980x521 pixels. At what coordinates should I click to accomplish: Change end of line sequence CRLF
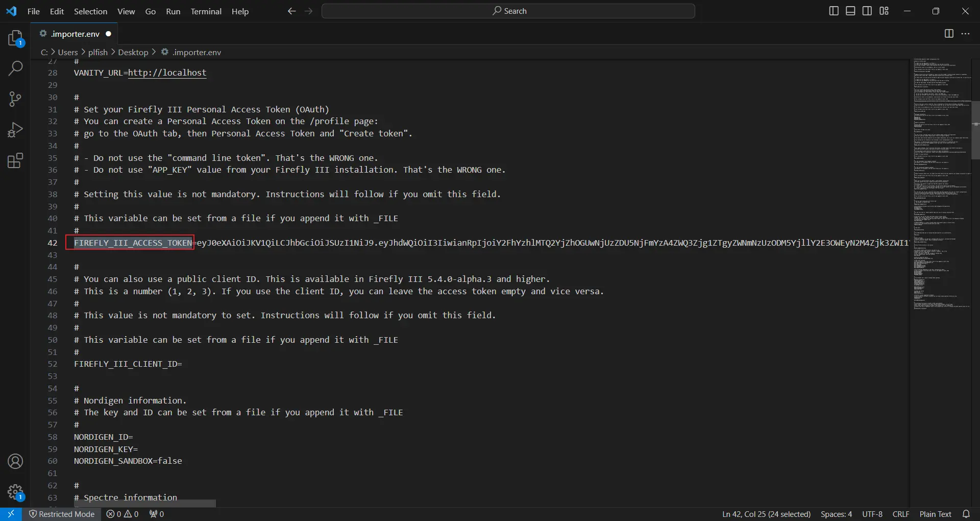click(x=901, y=514)
